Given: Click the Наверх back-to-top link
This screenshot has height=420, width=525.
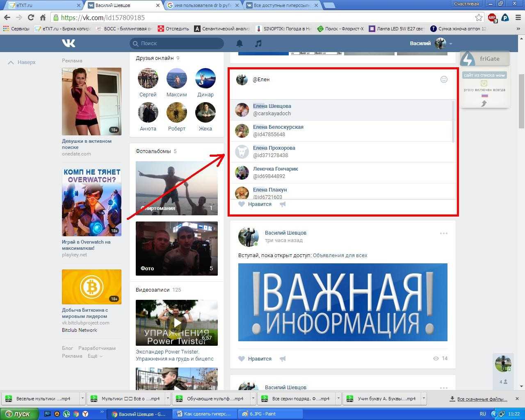Looking at the screenshot, I should tap(22, 62).
